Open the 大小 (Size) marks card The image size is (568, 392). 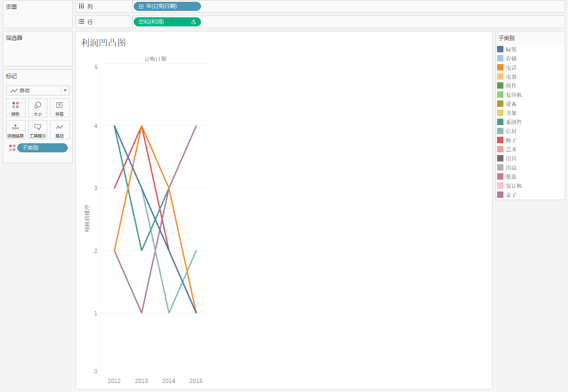38,108
